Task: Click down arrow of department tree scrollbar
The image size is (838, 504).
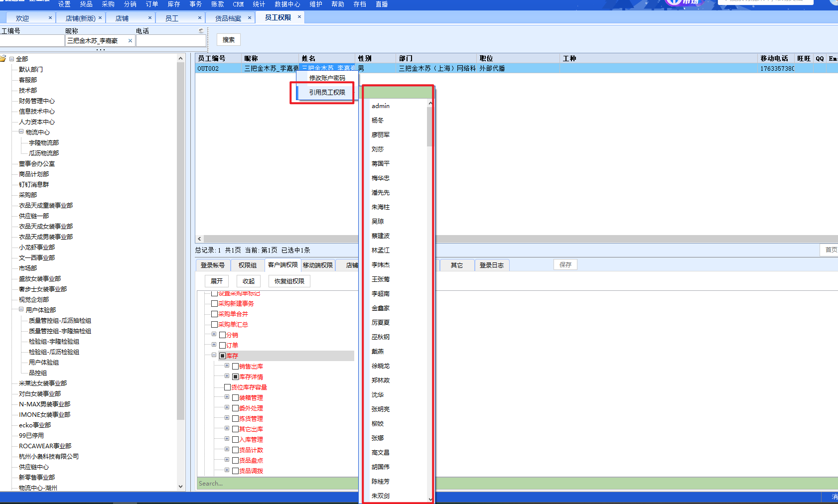Action: (180, 487)
